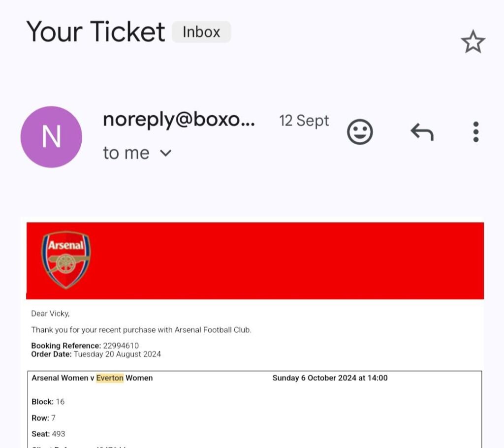Open the three-dot message options menu

(475, 131)
